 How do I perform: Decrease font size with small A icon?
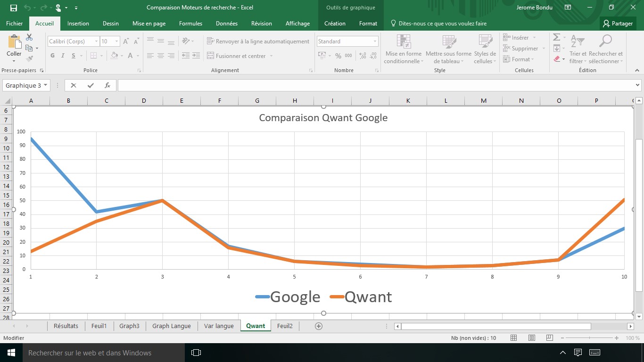tap(135, 41)
